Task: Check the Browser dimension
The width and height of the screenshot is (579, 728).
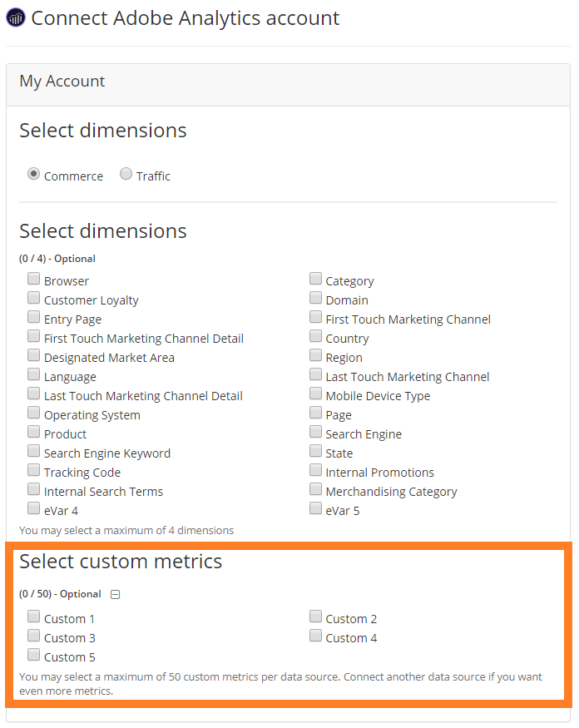Action: pyautogui.click(x=33, y=280)
